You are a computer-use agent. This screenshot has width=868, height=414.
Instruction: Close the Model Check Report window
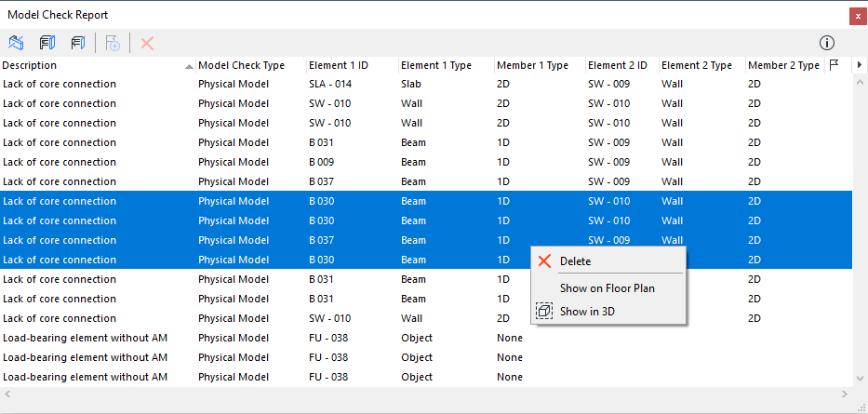click(858, 17)
